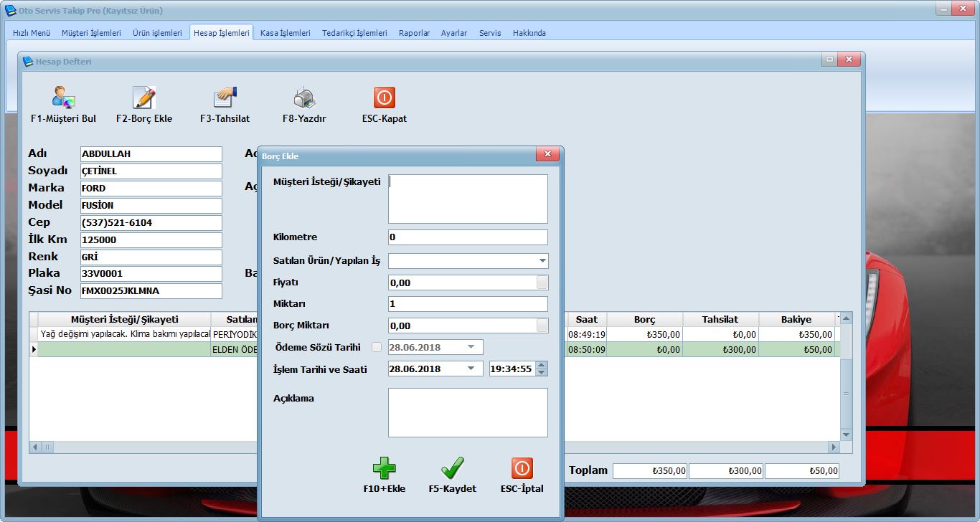Click the F2-Borç Ekle pencil icon
980x522 pixels.
[144, 98]
